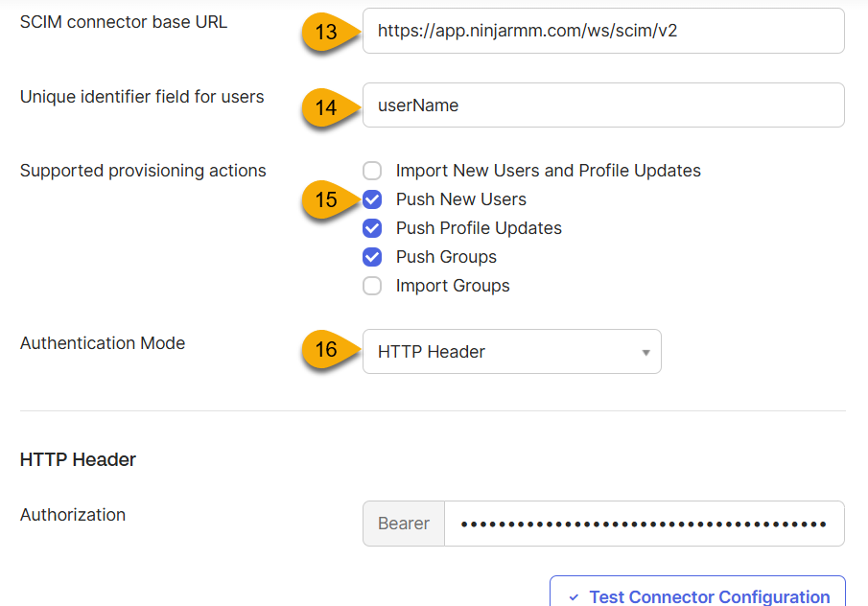This screenshot has width=868, height=606.
Task: Click the Supported provisioning actions label
Action: pyautogui.click(x=143, y=171)
